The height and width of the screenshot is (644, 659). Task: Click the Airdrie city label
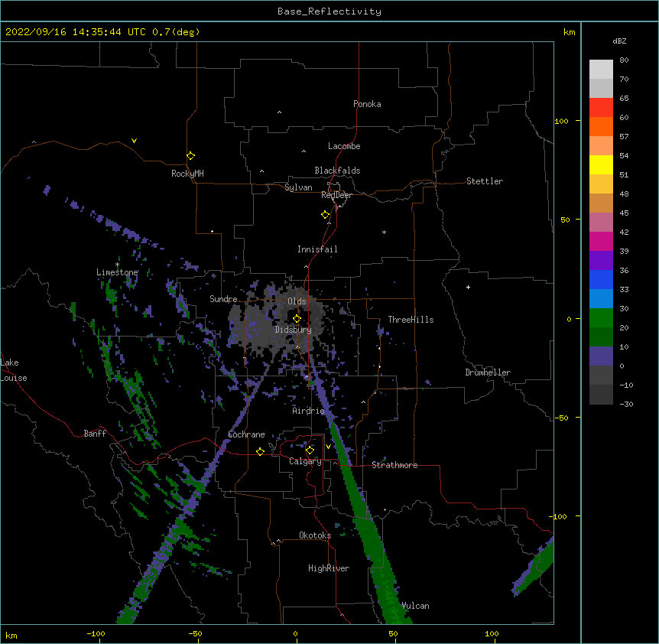pyautogui.click(x=308, y=411)
